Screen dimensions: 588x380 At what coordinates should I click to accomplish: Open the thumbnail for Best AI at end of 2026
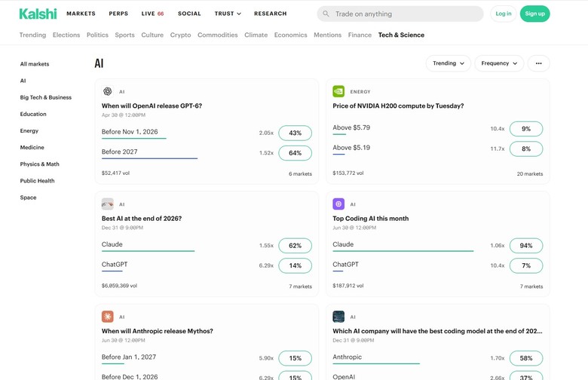(x=108, y=204)
